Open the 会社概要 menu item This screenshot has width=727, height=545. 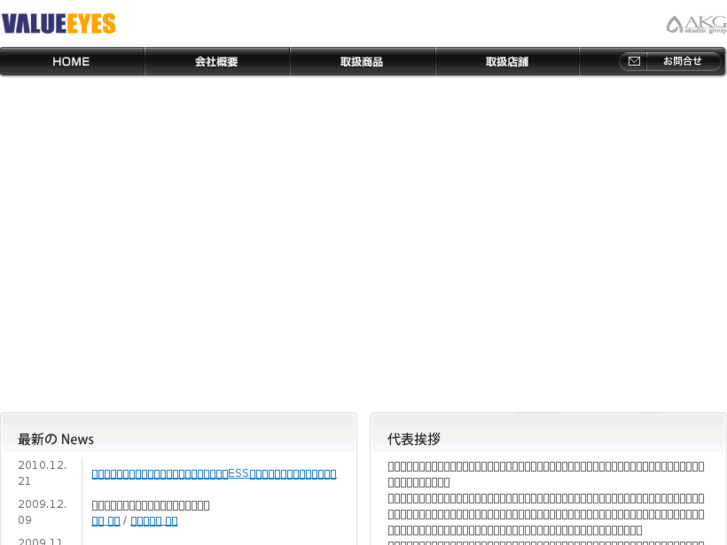pos(217,61)
